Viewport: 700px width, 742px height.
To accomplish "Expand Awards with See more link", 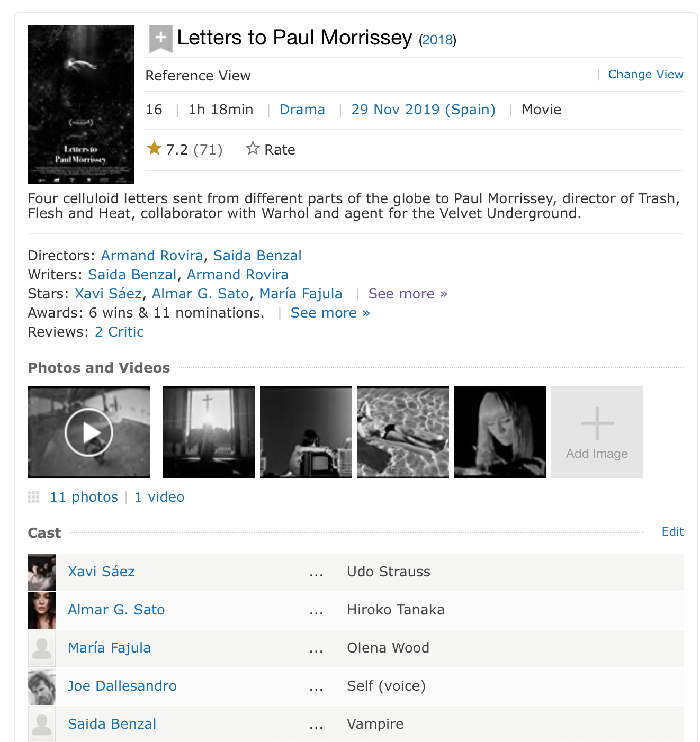I will click(330, 313).
